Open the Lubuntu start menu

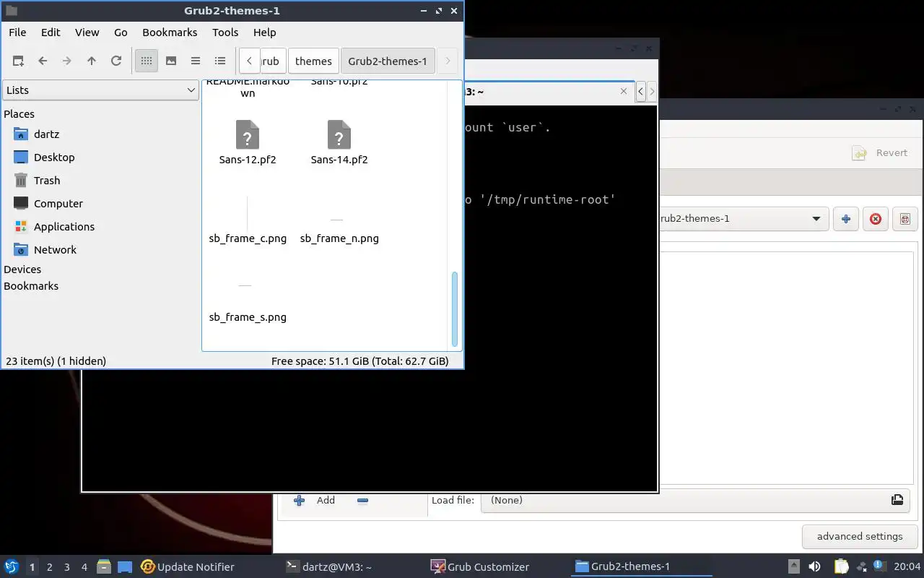coord(12,567)
